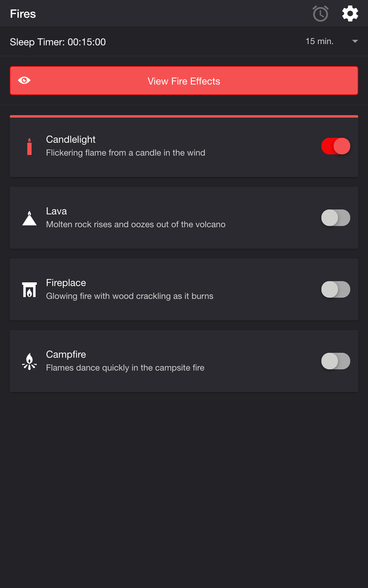Enable the Lava sound toggle
The width and height of the screenshot is (368, 588).
[x=336, y=217]
